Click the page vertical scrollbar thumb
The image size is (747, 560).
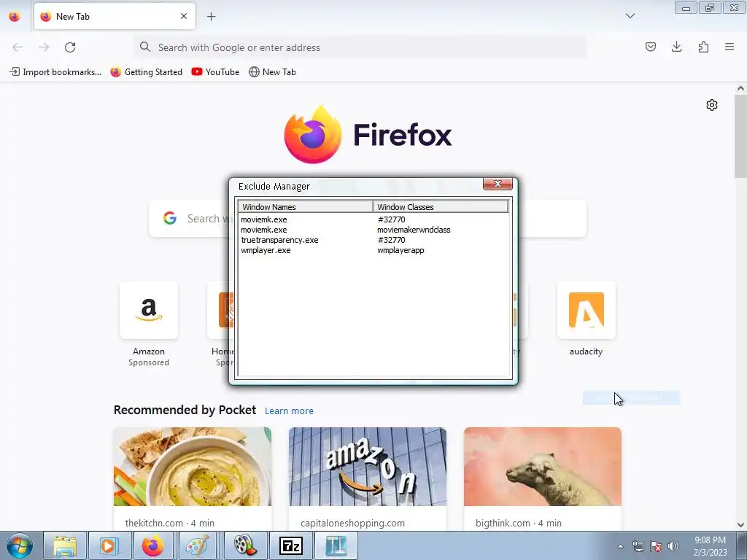coord(740,136)
